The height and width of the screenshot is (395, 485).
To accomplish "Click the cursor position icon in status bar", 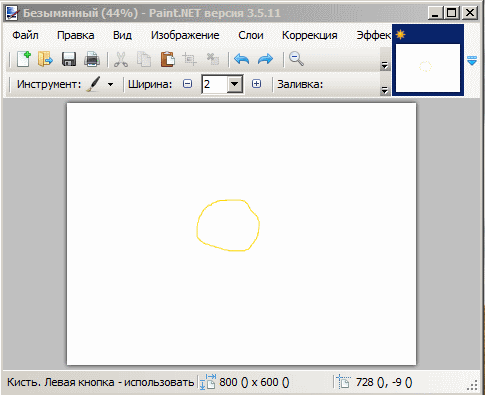I will pos(343,382).
